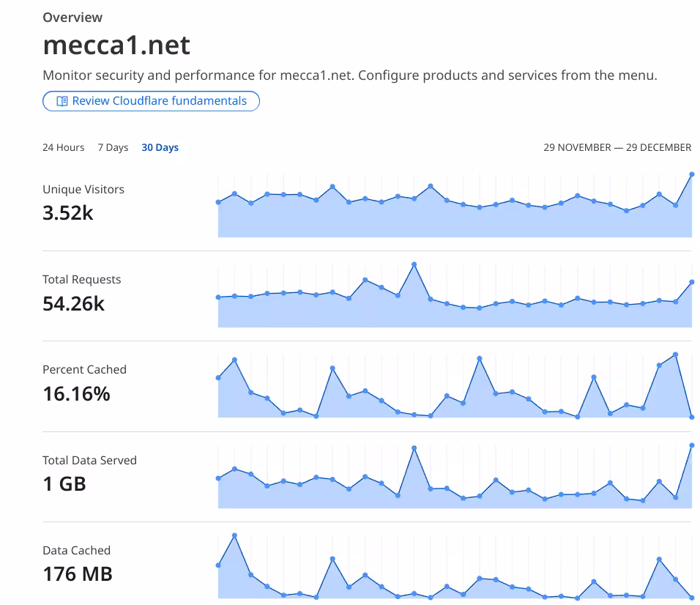Select the tall spike on Total Data Served chart
Screen dimensions: 700x605
point(414,446)
